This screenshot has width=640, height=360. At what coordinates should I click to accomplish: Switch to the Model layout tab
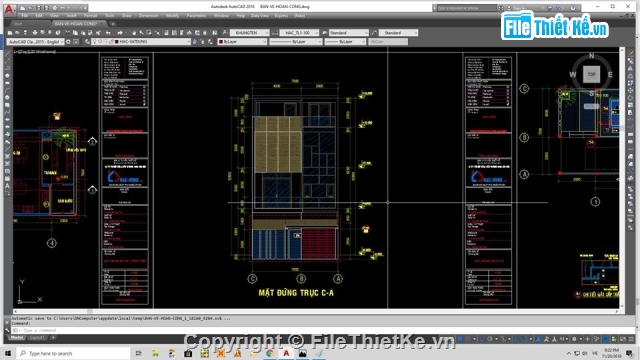16,338
